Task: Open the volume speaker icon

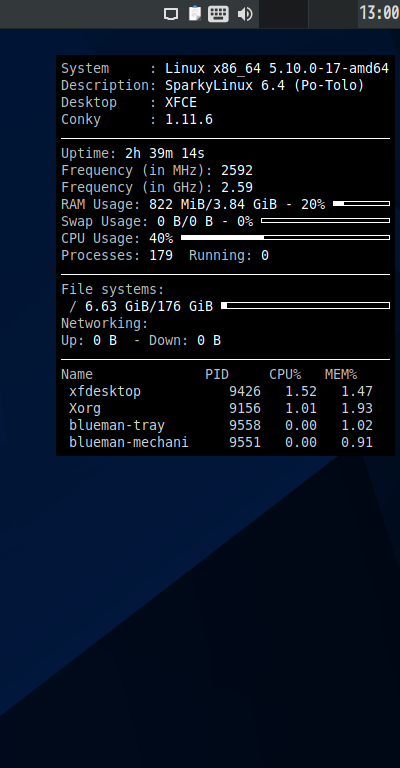Action: (x=245, y=14)
